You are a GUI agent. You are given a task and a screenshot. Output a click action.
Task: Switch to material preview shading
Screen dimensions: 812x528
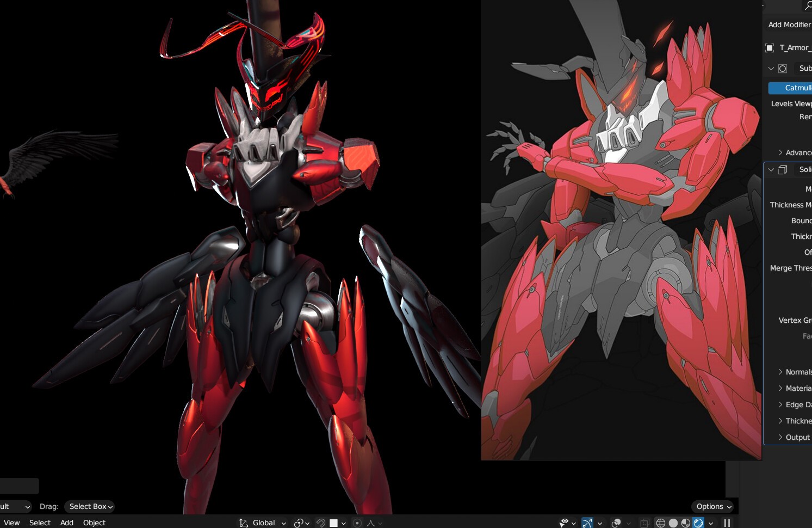(686, 523)
